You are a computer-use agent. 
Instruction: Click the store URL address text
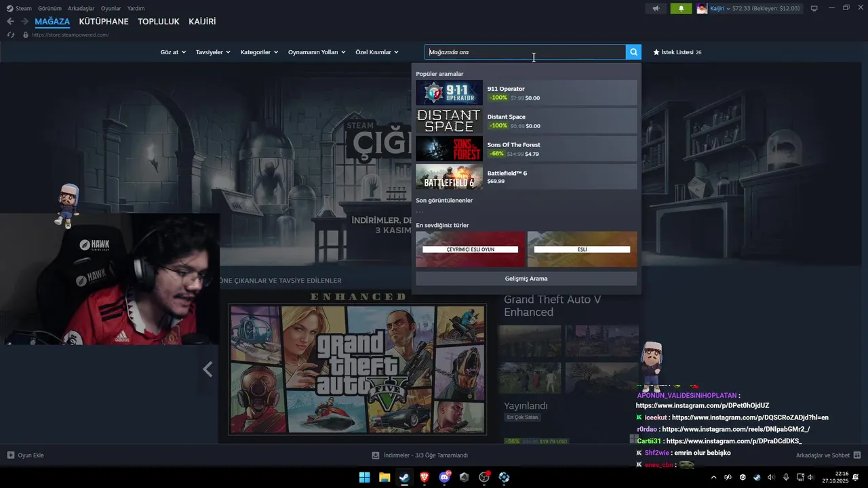coord(70,35)
